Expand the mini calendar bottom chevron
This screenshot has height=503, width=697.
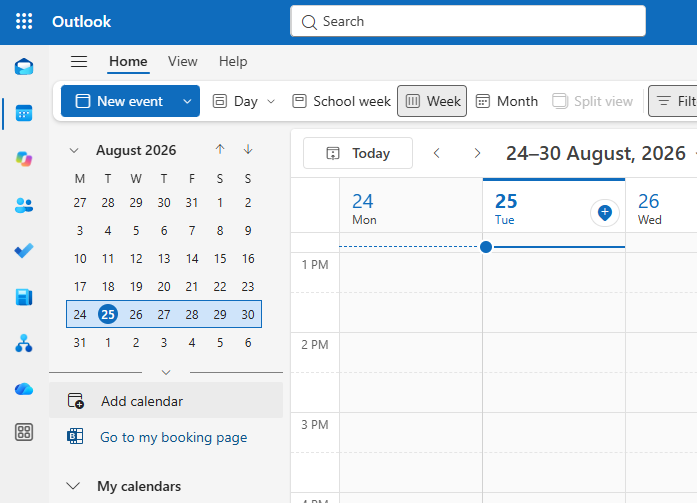click(166, 372)
